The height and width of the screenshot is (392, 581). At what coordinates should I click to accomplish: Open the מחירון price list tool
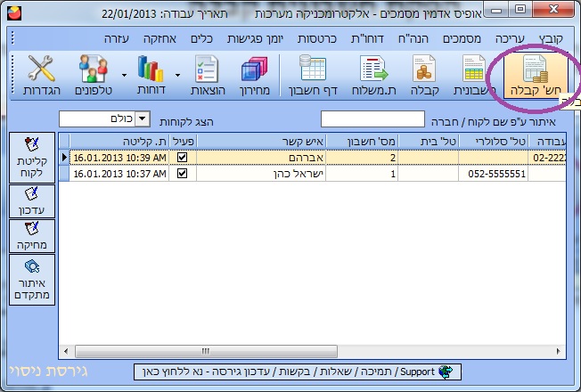[x=254, y=76]
